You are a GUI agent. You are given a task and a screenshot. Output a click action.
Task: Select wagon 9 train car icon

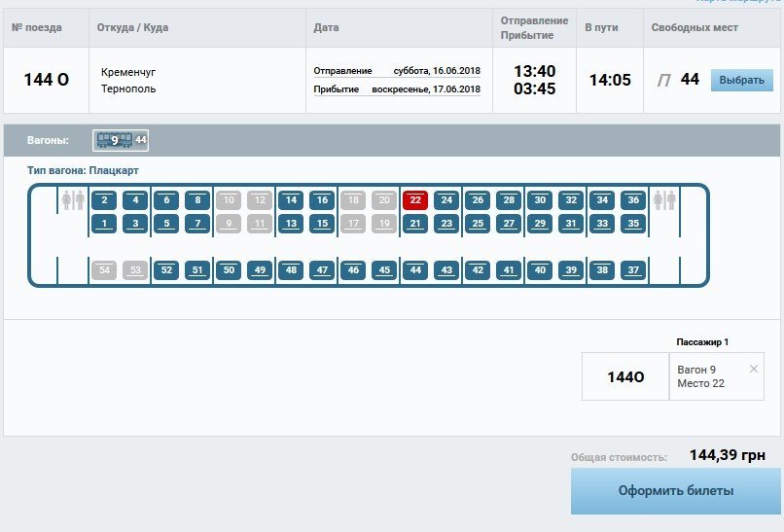(121, 140)
